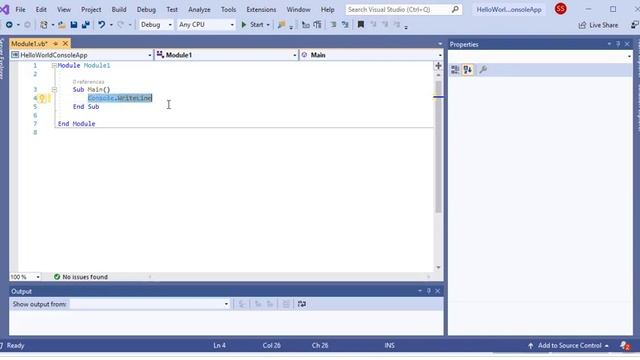Click the lightbulb quick actions icon

click(42, 98)
